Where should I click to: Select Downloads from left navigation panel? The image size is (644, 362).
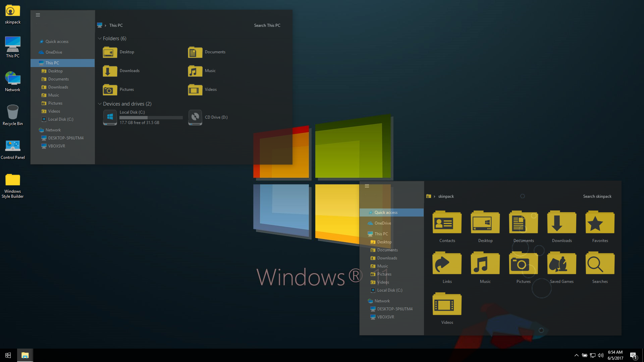[57, 87]
